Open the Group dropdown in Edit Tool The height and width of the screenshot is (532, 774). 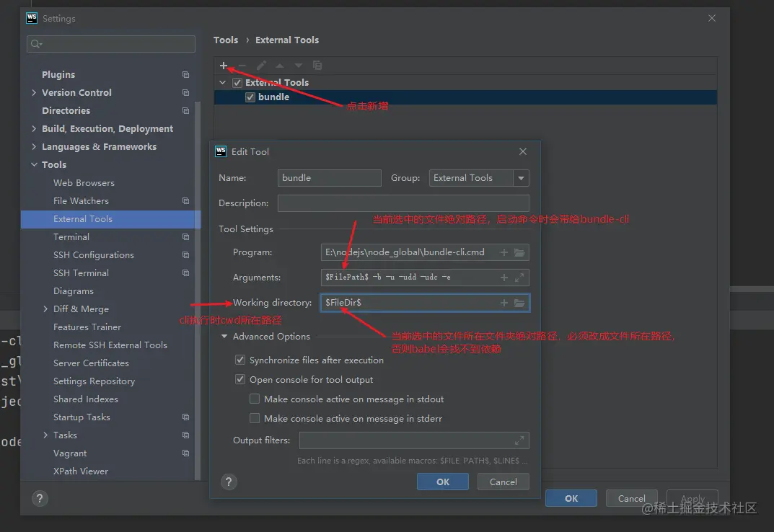521,178
